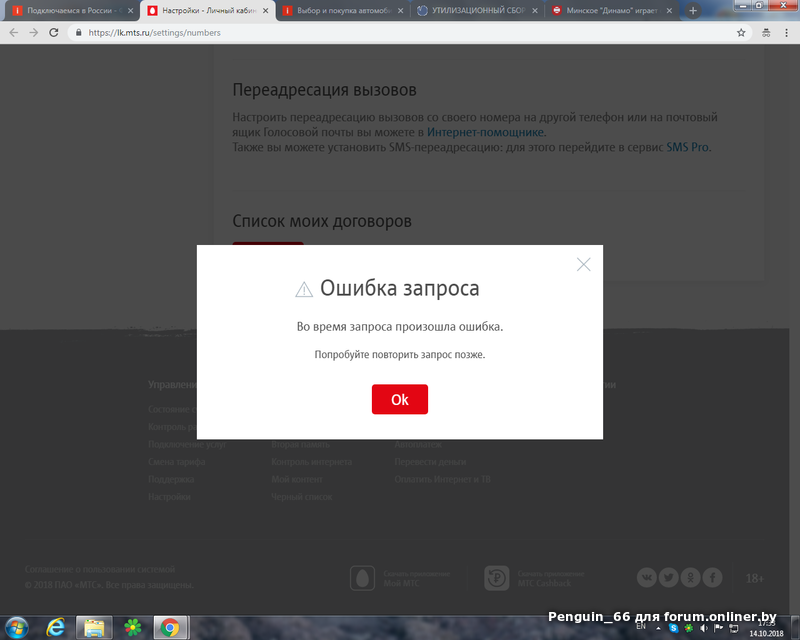Image resolution: width=800 pixels, height=640 pixels.
Task: Open Вторая память footer link
Action: tap(300, 445)
